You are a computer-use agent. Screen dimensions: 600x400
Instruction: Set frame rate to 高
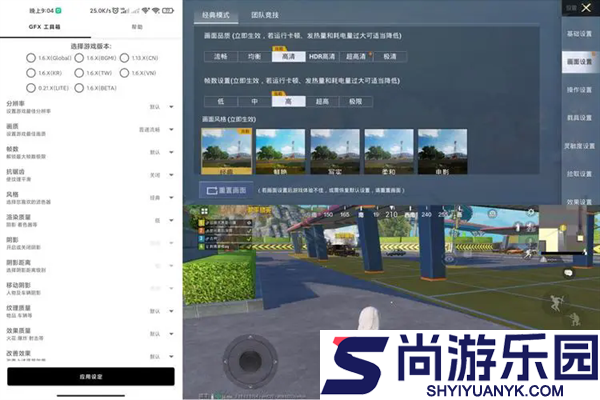(289, 101)
